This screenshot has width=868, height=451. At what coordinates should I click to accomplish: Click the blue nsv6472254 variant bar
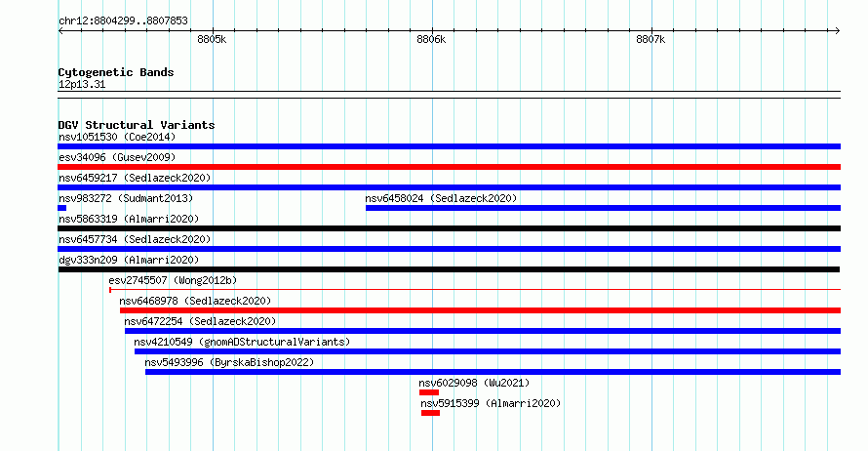pos(482,331)
